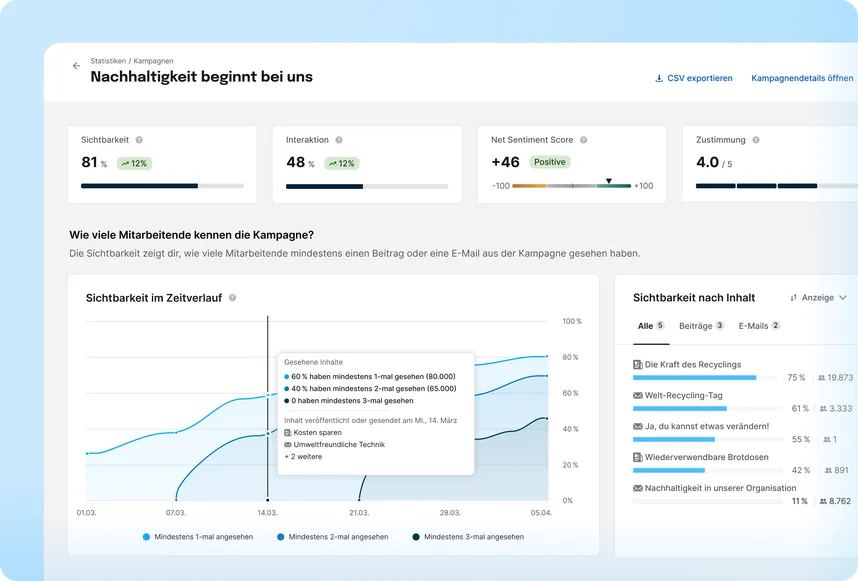Screen dimensions: 858x581
Task: Click 'Wiederverwendbare Brotdosen' entry
Action: (706, 457)
